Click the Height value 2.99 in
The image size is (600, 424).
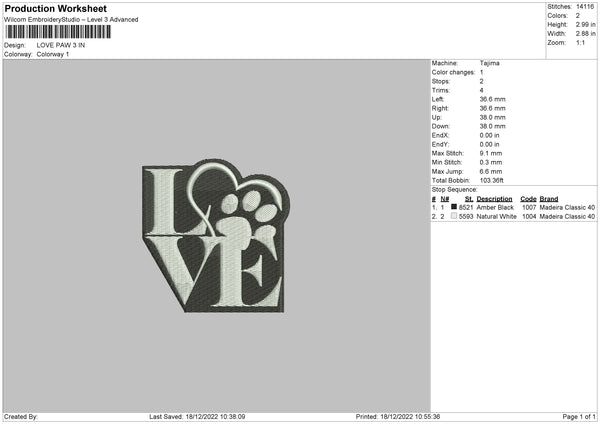click(x=585, y=24)
